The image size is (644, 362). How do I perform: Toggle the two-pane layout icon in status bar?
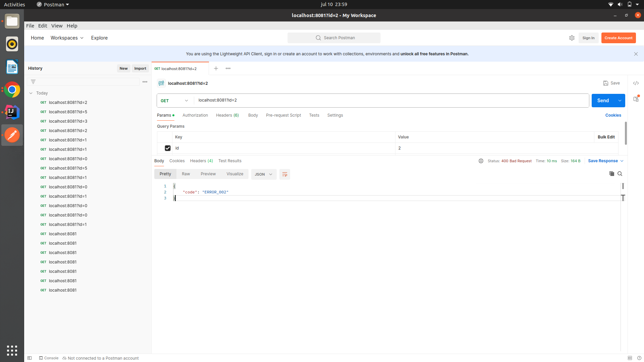pos(630,358)
